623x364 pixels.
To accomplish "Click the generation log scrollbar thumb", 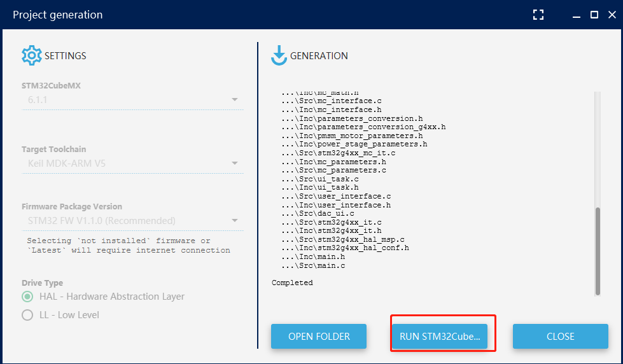I will pos(598,251).
